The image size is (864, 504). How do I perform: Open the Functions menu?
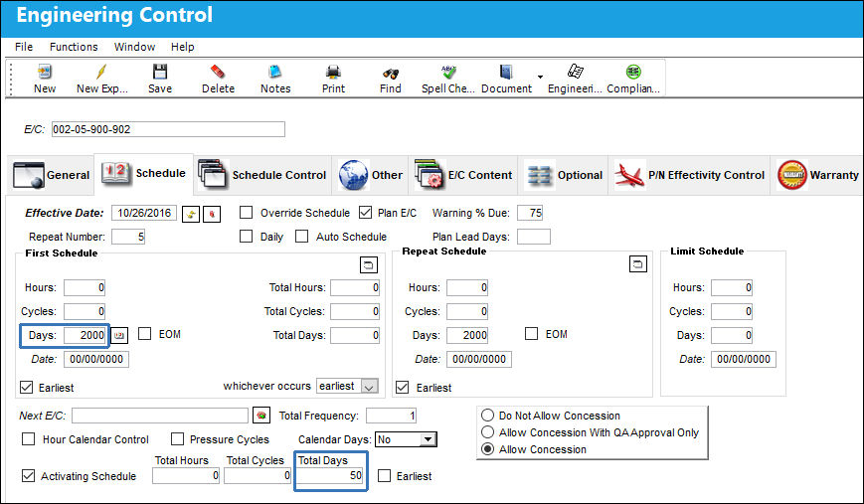pos(74,47)
